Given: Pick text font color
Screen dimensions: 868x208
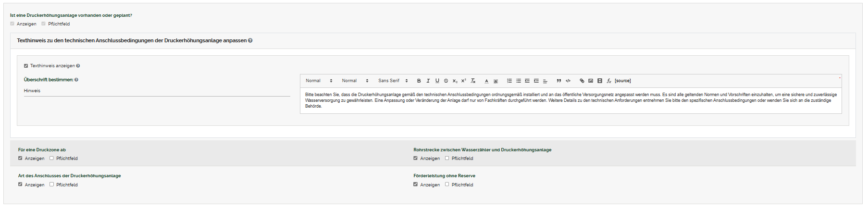Looking at the screenshot, I should (486, 81).
